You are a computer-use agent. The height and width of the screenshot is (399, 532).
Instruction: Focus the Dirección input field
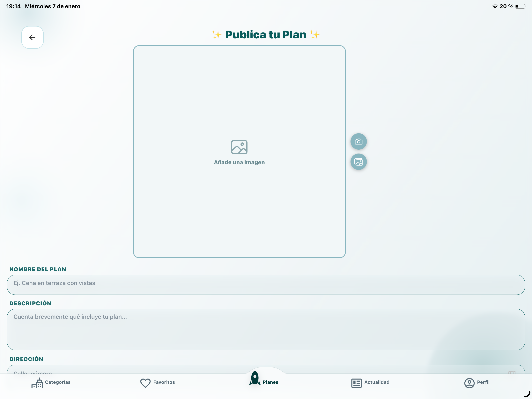pos(266,369)
